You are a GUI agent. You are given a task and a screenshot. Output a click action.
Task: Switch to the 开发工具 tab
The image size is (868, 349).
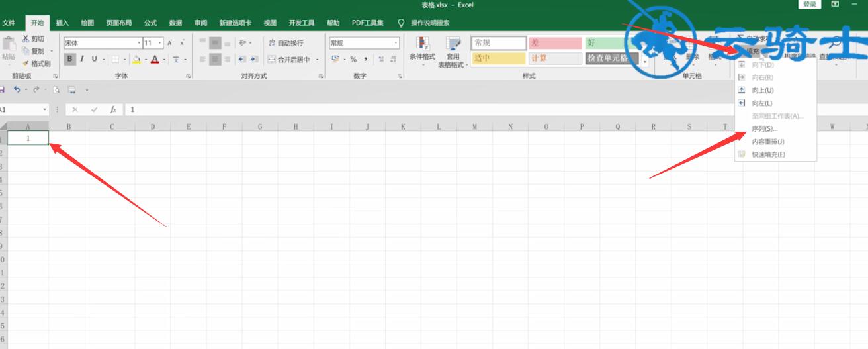[x=301, y=23]
